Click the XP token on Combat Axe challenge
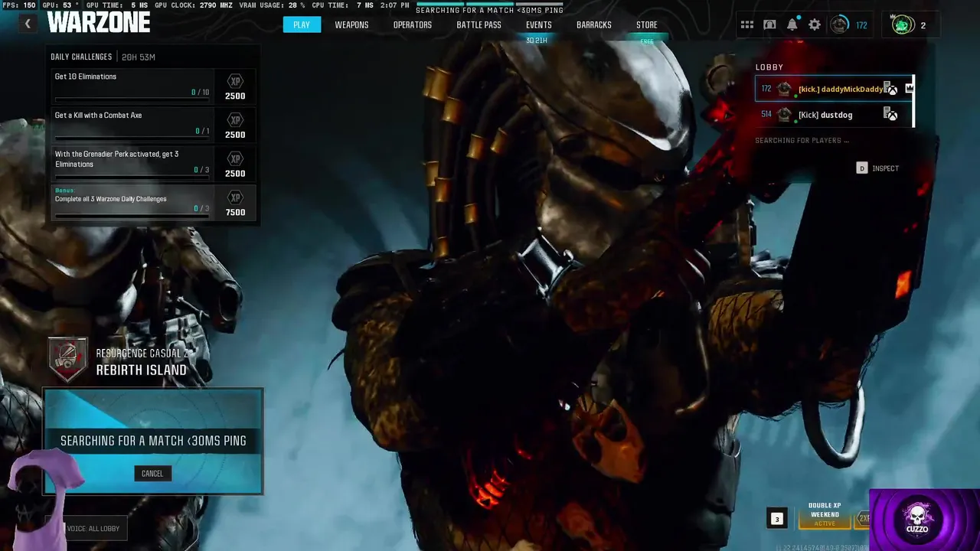Image resolution: width=980 pixels, height=551 pixels. pos(235,120)
